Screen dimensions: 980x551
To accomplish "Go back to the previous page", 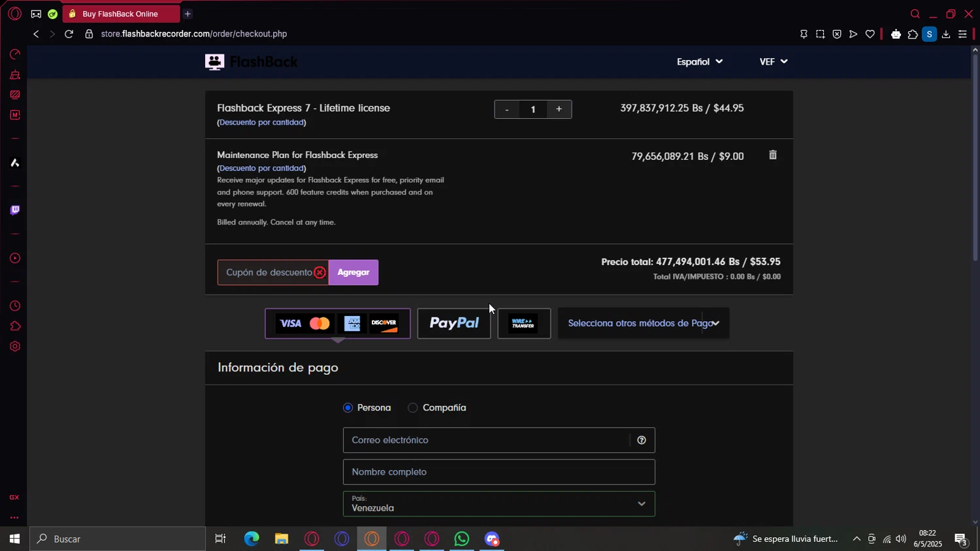I will coord(36,34).
